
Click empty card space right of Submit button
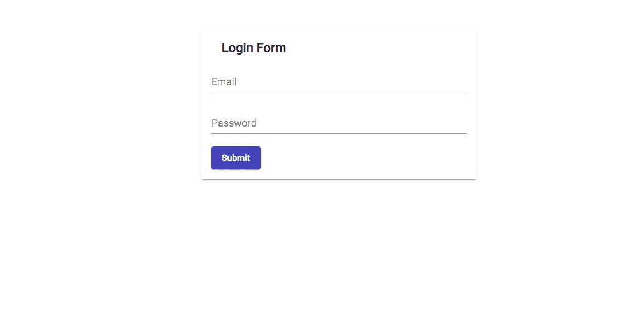pyautogui.click(x=369, y=158)
